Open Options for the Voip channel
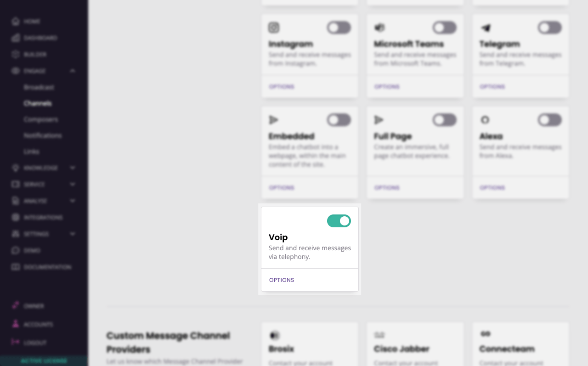The width and height of the screenshot is (588, 366). 282,280
